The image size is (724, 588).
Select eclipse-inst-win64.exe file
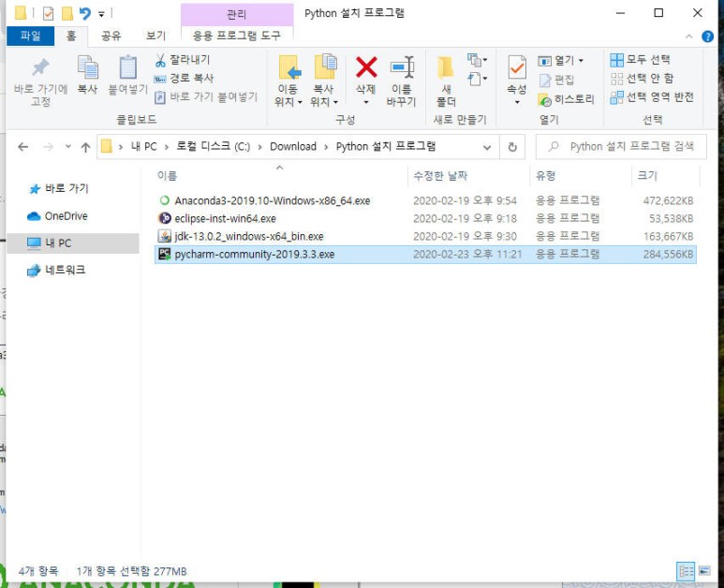tap(425, 218)
